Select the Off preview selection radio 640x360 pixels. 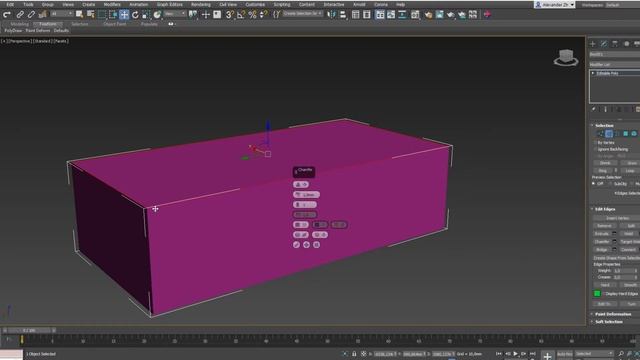point(594,184)
